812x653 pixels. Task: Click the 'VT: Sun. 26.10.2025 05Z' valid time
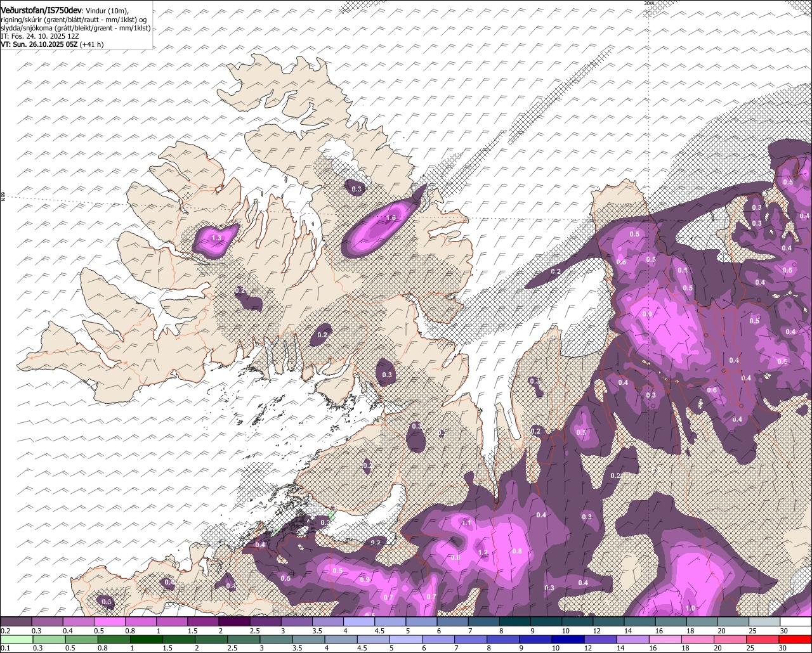pos(39,44)
